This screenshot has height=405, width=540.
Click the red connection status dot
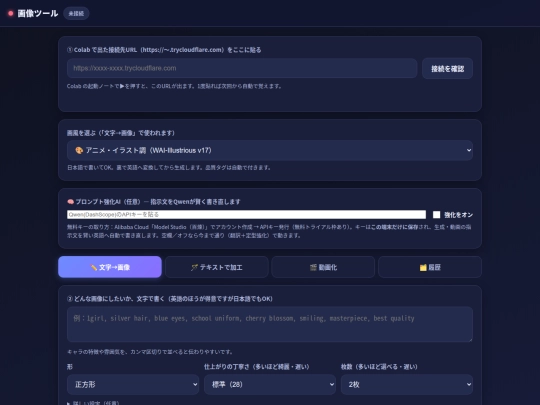click(x=11, y=13)
